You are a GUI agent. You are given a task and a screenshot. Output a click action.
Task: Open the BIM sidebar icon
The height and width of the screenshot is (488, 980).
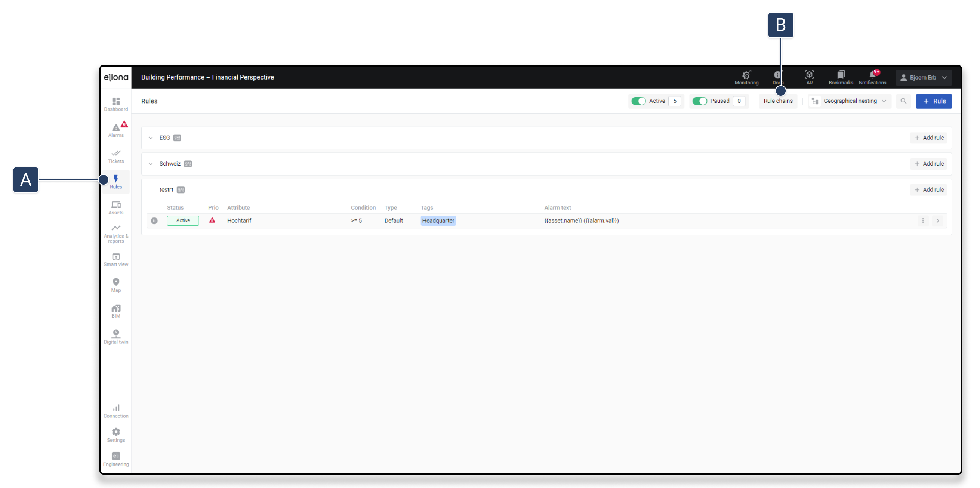pyautogui.click(x=115, y=311)
